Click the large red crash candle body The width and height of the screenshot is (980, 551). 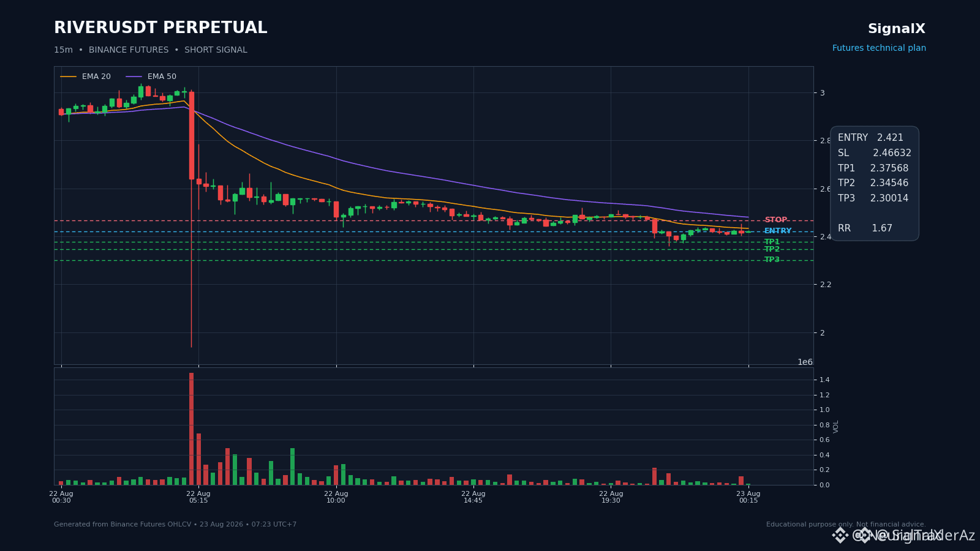tap(191, 135)
